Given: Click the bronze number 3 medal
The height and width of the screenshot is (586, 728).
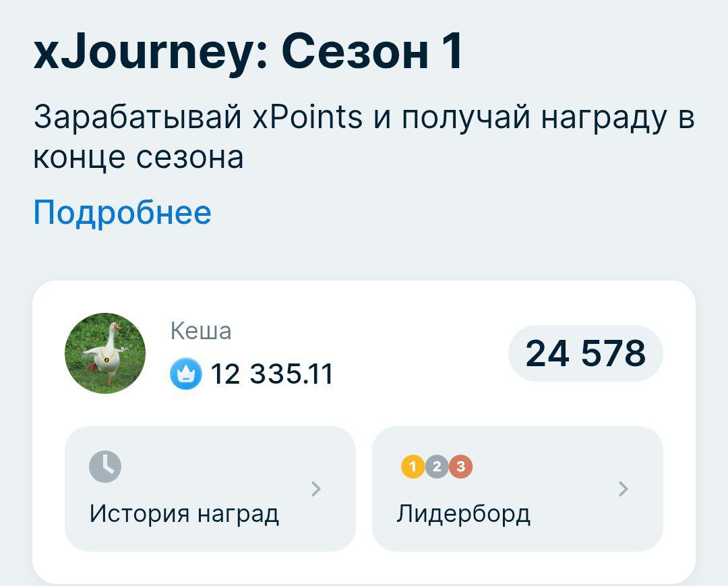Looking at the screenshot, I should click(x=460, y=466).
